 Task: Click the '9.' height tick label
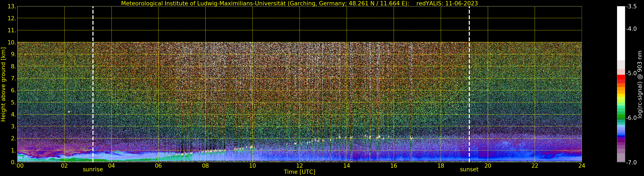(13, 54)
